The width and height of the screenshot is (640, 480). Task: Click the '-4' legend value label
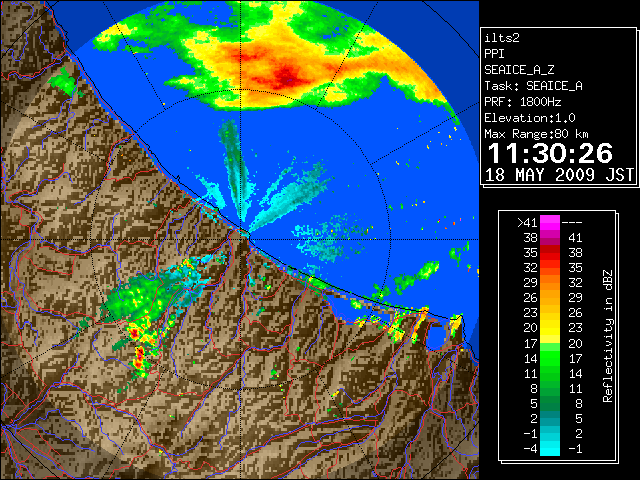point(530,449)
